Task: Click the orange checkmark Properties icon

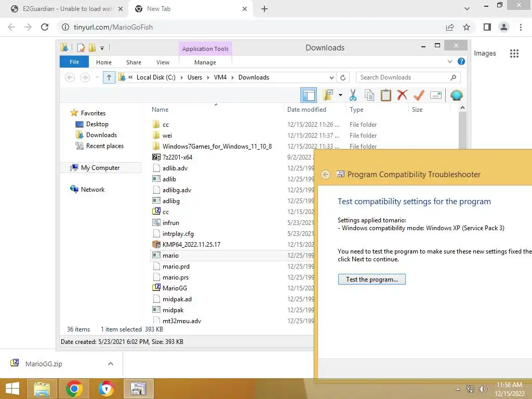Action: point(419,96)
